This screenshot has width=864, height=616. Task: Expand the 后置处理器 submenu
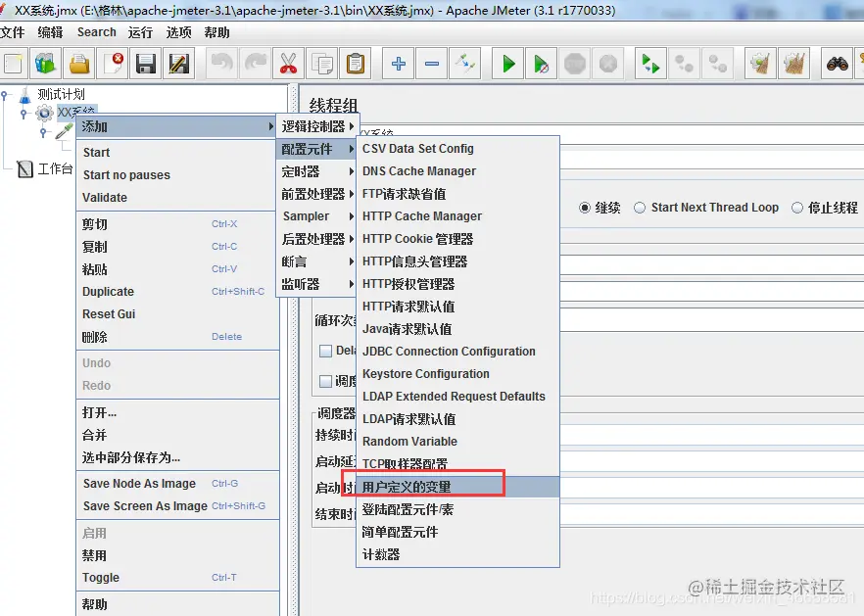(x=317, y=239)
